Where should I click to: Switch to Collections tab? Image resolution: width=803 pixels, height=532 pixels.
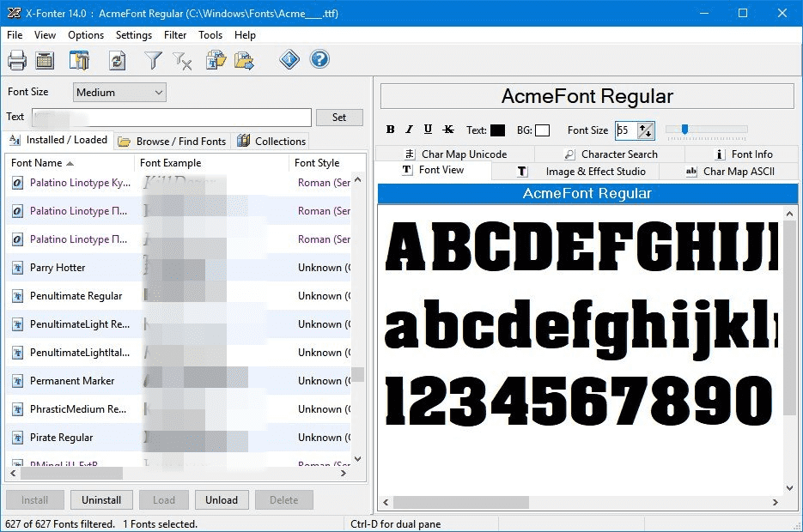271,142
